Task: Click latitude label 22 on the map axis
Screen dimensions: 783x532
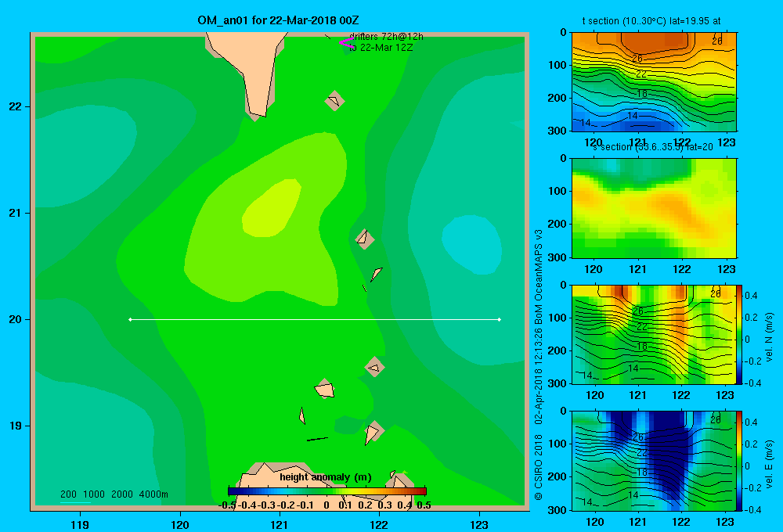Action: tap(15, 106)
